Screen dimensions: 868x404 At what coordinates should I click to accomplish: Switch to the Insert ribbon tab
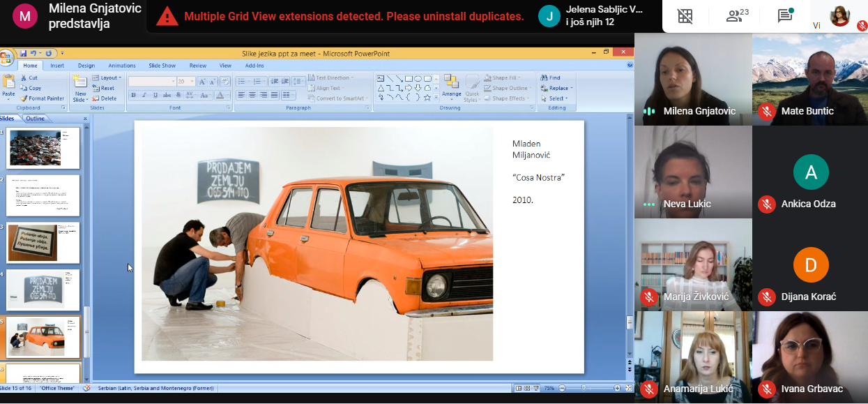[57, 66]
